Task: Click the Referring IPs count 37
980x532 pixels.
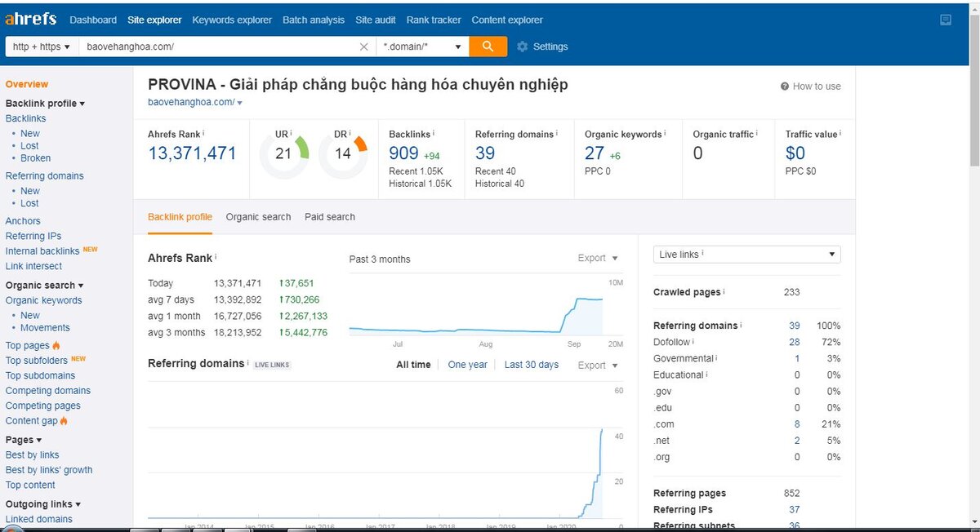Action: tap(794, 510)
